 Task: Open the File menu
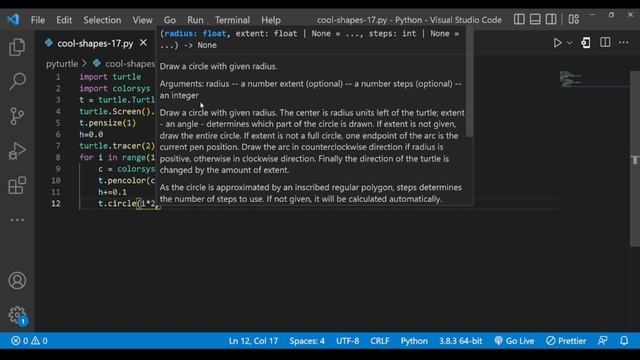38,20
